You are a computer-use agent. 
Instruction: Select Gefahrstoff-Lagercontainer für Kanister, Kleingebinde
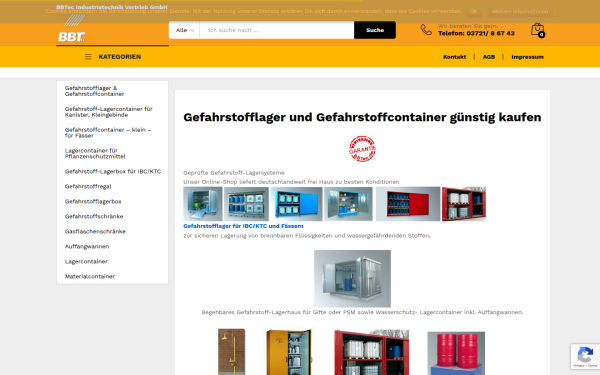coord(109,112)
